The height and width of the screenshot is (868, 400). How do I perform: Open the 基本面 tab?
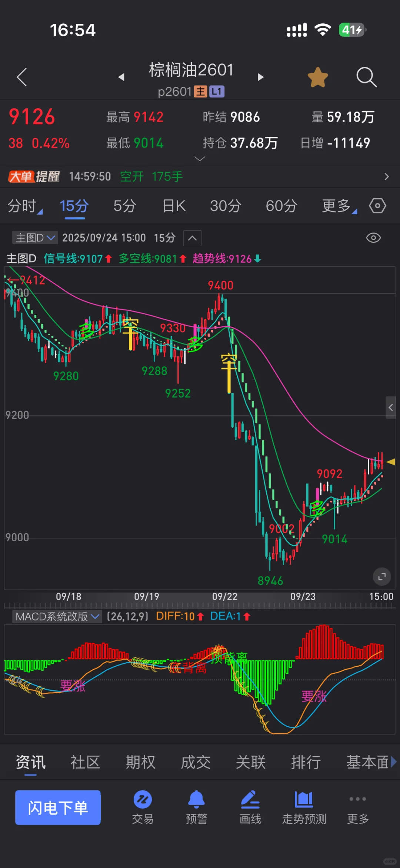pyautogui.click(x=368, y=762)
